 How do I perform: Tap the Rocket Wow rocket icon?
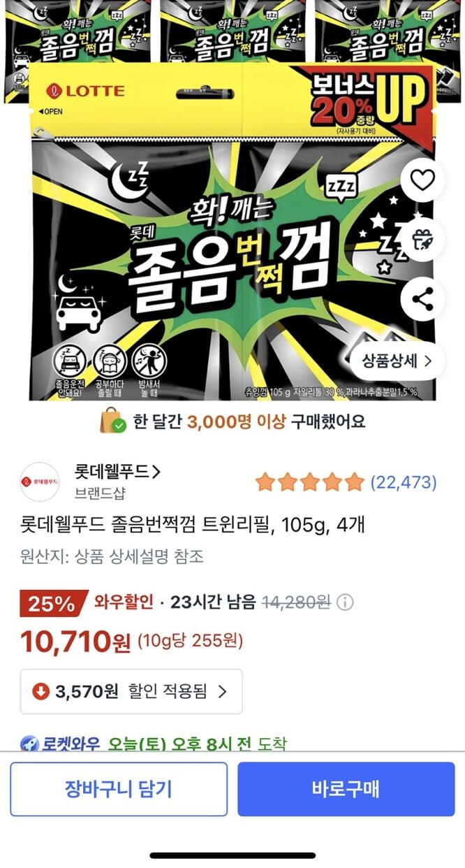point(29,744)
